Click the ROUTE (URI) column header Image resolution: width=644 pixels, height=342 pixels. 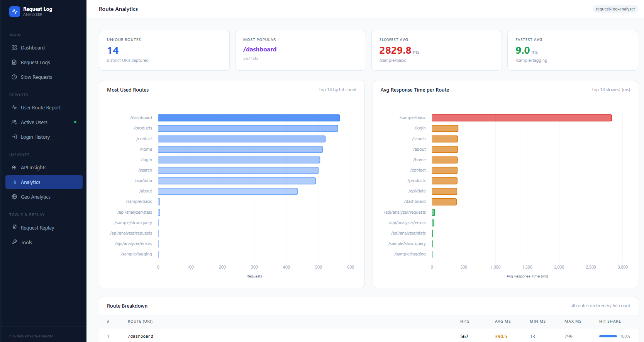[140, 322]
